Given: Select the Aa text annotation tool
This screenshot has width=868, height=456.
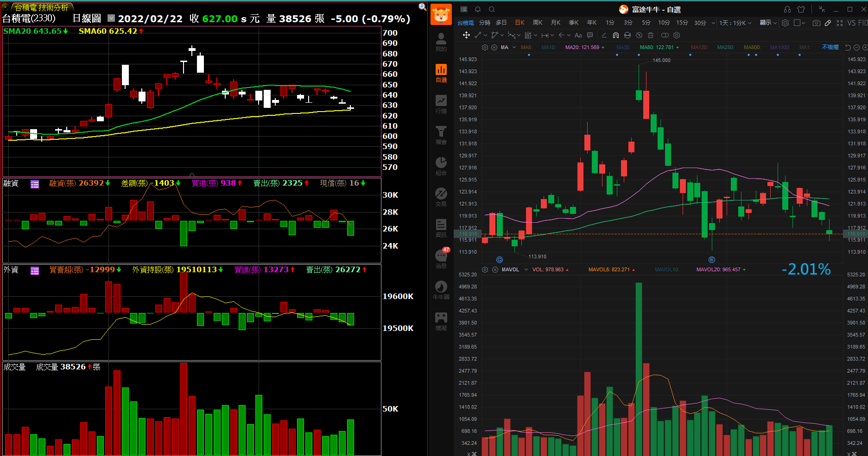Looking at the screenshot, I should point(578,35).
